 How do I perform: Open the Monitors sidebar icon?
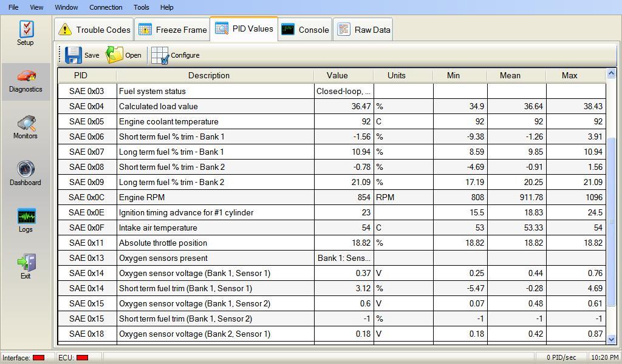tap(26, 123)
